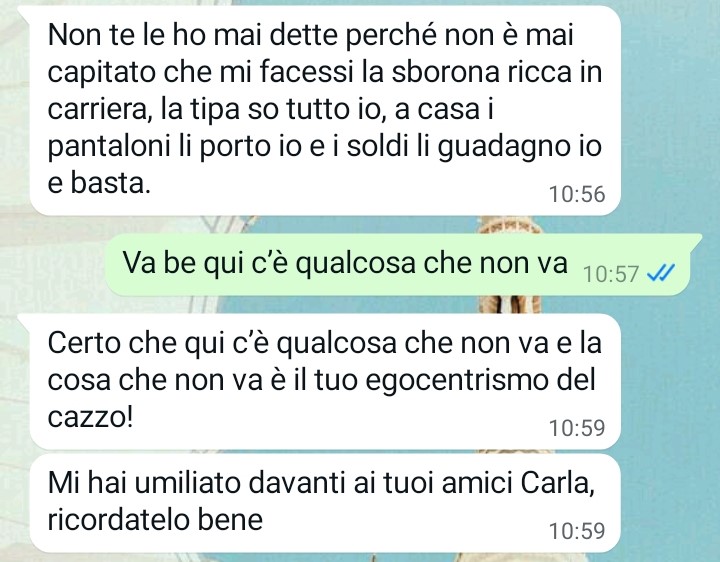Select message starting 'Non te le ho mai dette'
This screenshot has width=720, height=562.
(325, 110)
